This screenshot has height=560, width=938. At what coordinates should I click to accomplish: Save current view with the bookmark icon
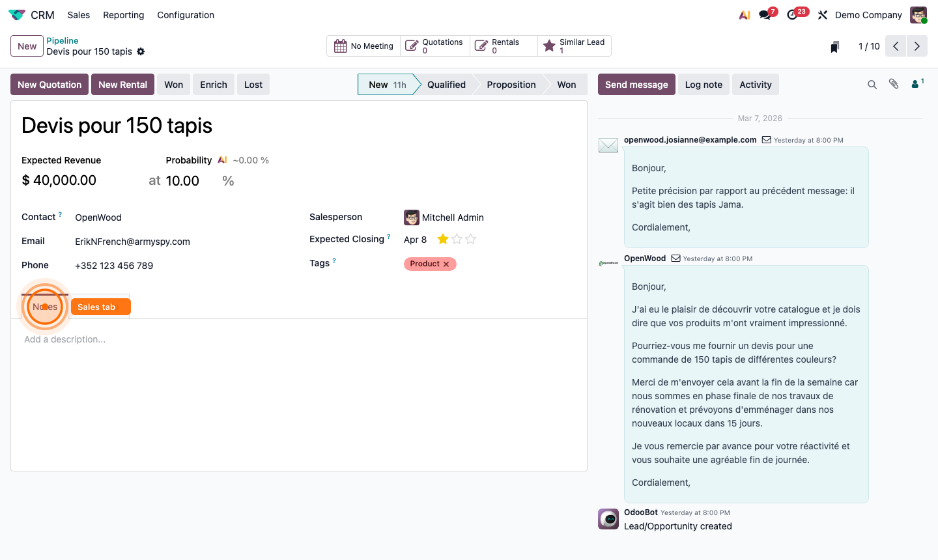[x=834, y=46]
